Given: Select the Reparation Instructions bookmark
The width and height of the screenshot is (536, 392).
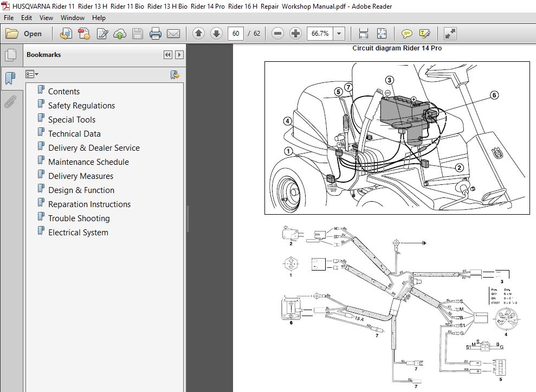Looking at the screenshot, I should [89, 204].
